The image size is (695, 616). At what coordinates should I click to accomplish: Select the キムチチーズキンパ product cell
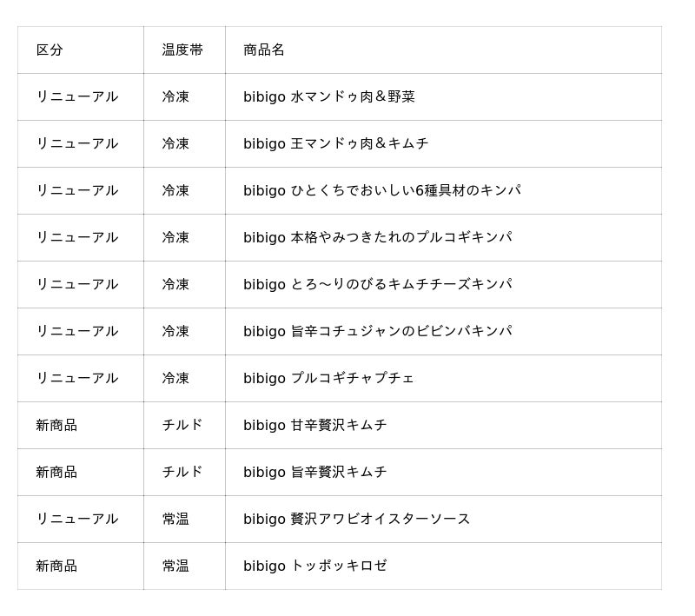point(378,285)
